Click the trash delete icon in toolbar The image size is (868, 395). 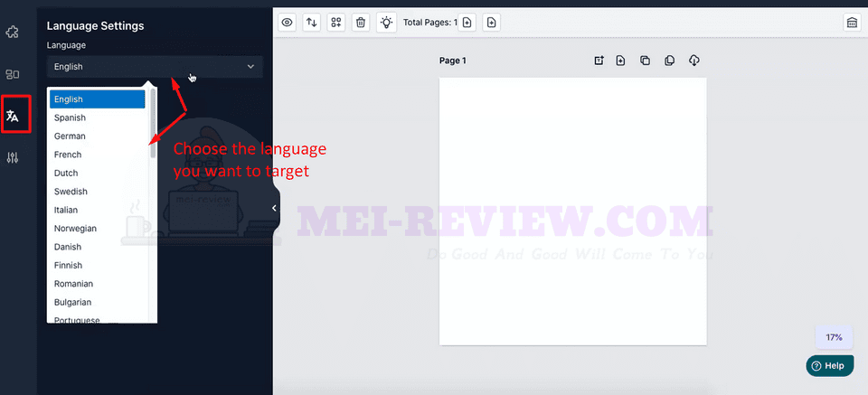click(x=361, y=22)
